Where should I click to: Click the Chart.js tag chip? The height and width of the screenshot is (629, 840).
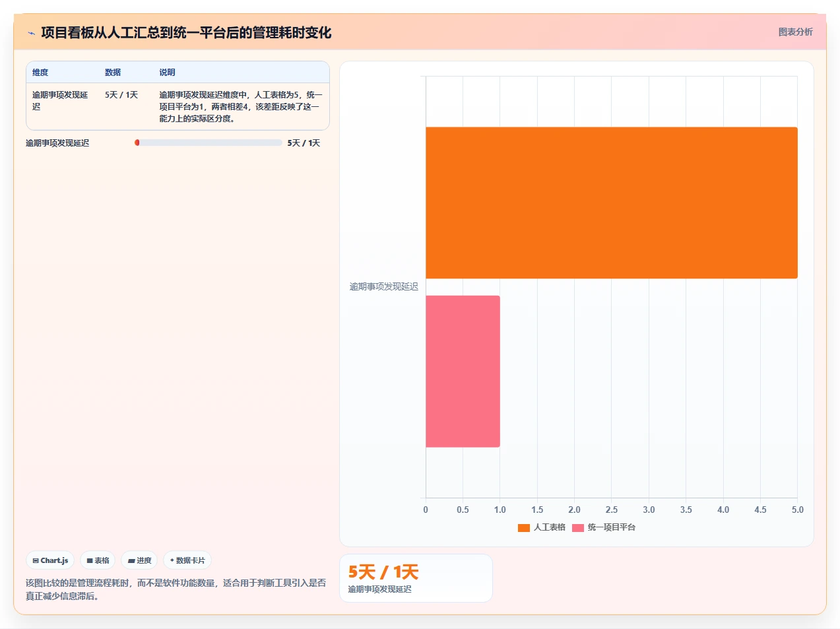pos(50,560)
